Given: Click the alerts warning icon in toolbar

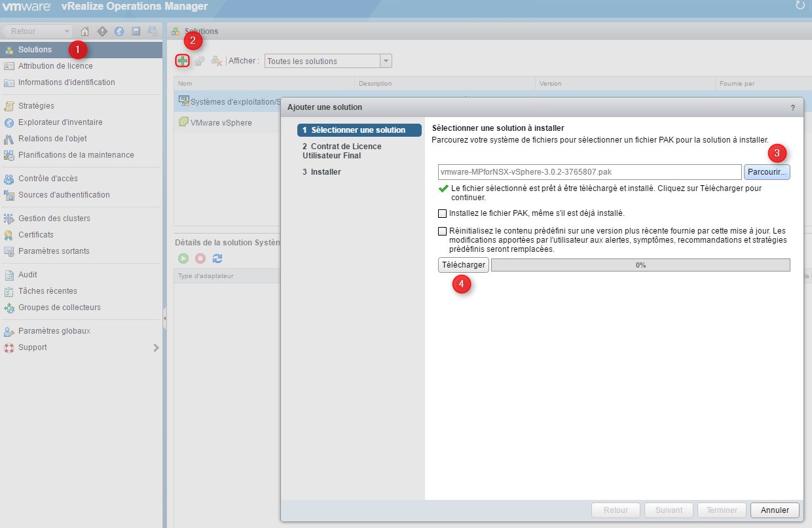Looking at the screenshot, I should tap(102, 31).
